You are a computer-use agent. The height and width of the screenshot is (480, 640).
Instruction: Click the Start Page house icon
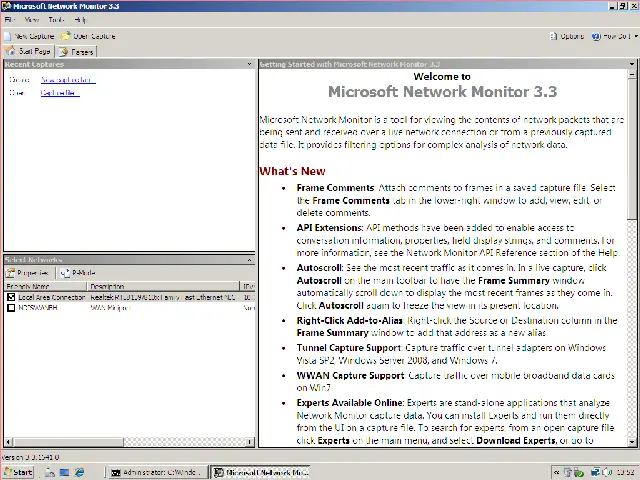(x=11, y=51)
